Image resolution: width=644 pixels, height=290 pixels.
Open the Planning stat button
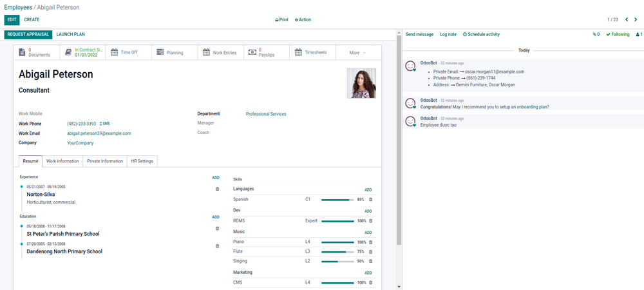click(175, 53)
